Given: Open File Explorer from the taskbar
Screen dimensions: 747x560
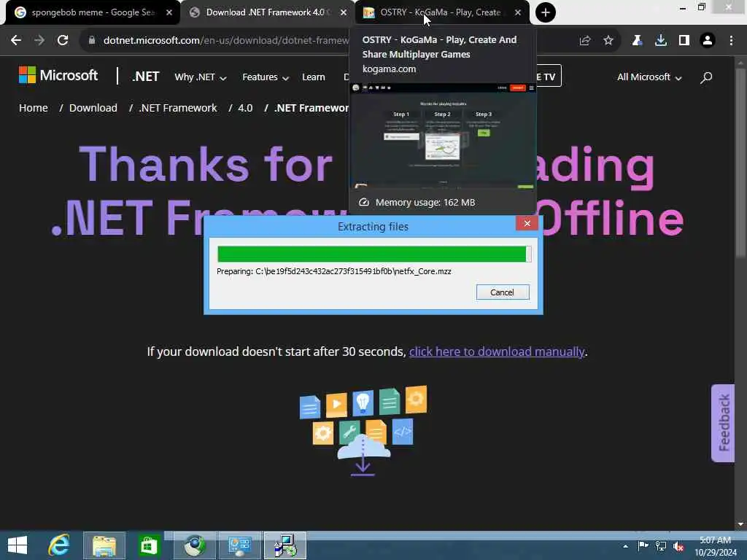Looking at the screenshot, I should point(104,545).
